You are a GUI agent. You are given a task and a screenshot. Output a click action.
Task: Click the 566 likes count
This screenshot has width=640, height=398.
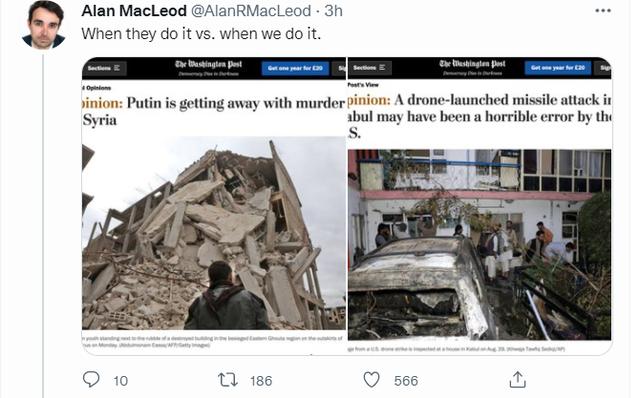tap(406, 381)
